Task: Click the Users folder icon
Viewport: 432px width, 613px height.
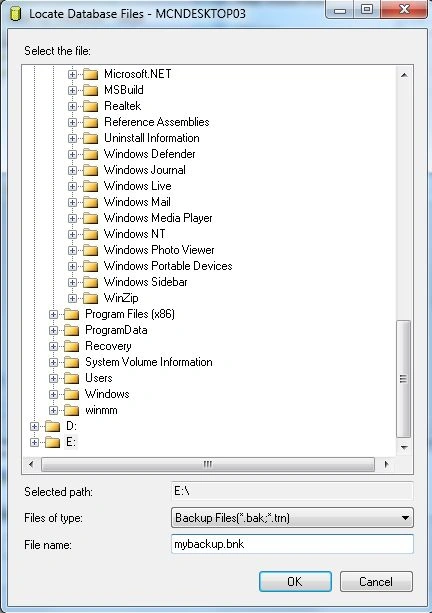Action: [x=72, y=379]
